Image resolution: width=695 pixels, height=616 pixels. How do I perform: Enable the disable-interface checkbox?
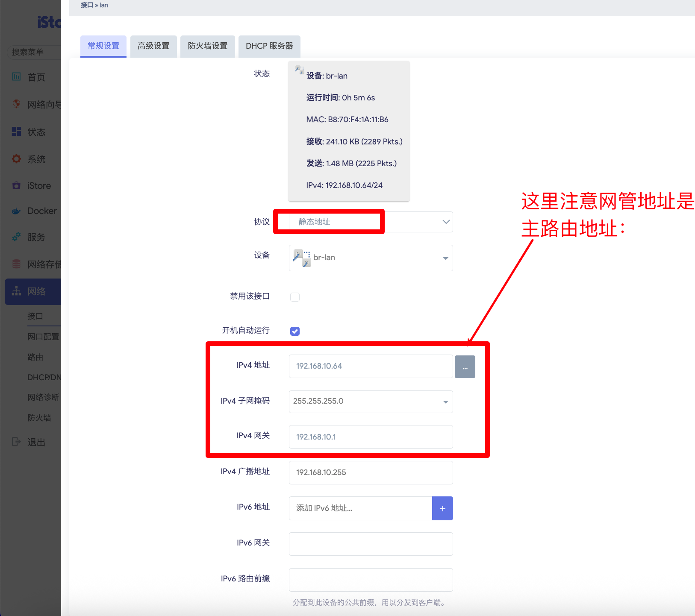coord(295,297)
